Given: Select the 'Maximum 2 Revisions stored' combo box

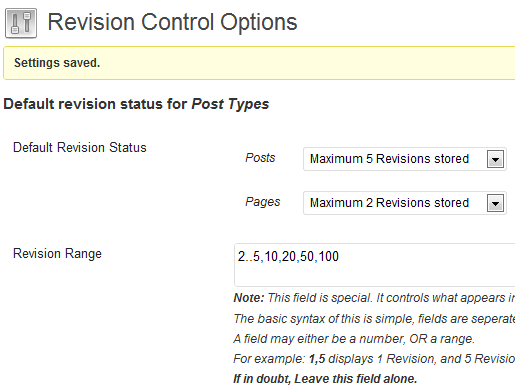Looking at the screenshot, I should [405, 203].
